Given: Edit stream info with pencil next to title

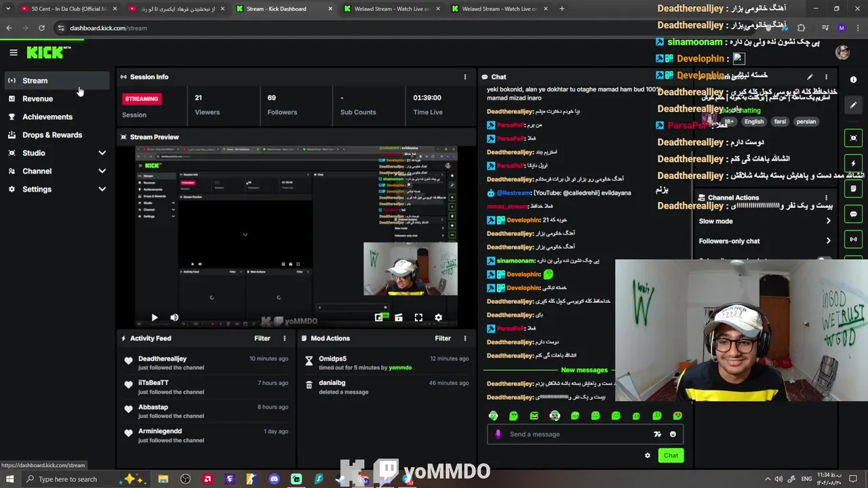Looking at the screenshot, I should 810,77.
